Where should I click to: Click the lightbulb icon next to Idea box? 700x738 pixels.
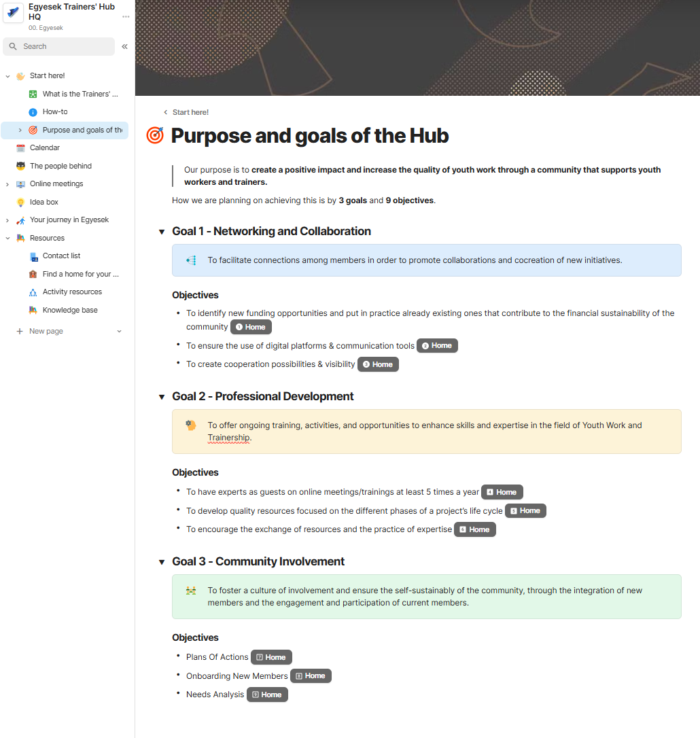coord(20,202)
